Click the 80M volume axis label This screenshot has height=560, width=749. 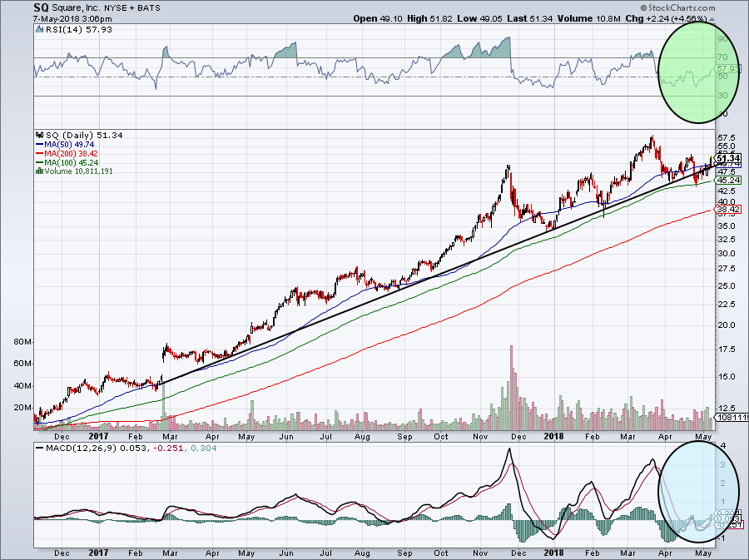coord(23,342)
